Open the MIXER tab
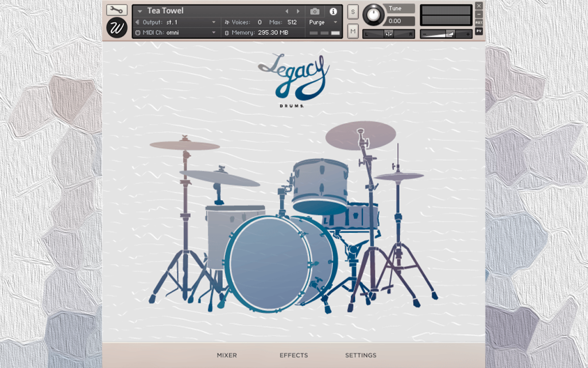This screenshot has height=368, width=588. point(227,355)
